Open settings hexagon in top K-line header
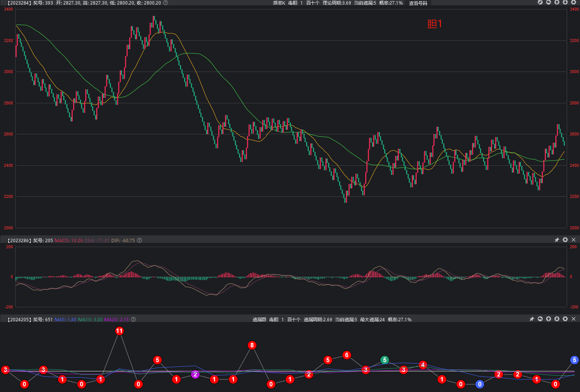The height and width of the screenshot is (392, 580). click(574, 2)
